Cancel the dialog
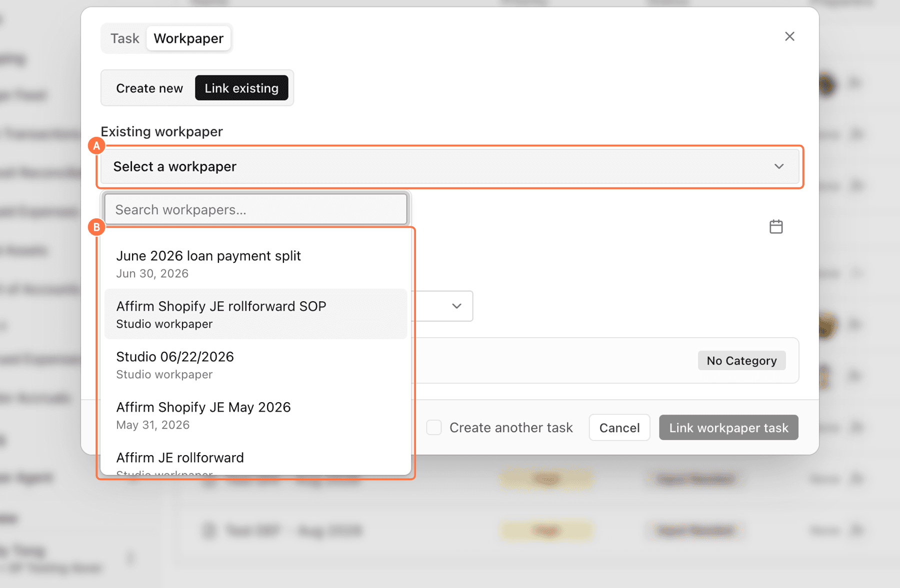Viewport: 900px width, 588px height. (x=619, y=428)
